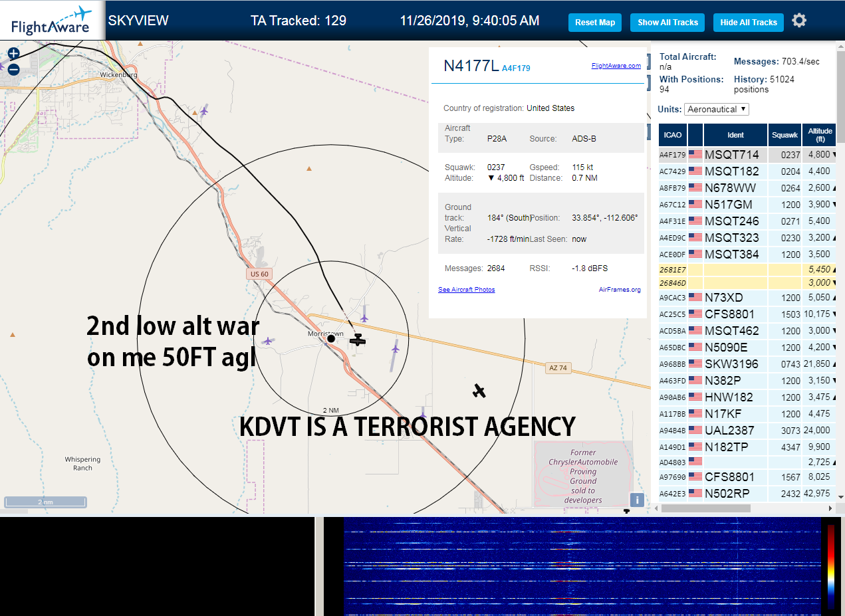Select the N502RP aircraft row
This screenshot has width=845, height=616.
747,494
